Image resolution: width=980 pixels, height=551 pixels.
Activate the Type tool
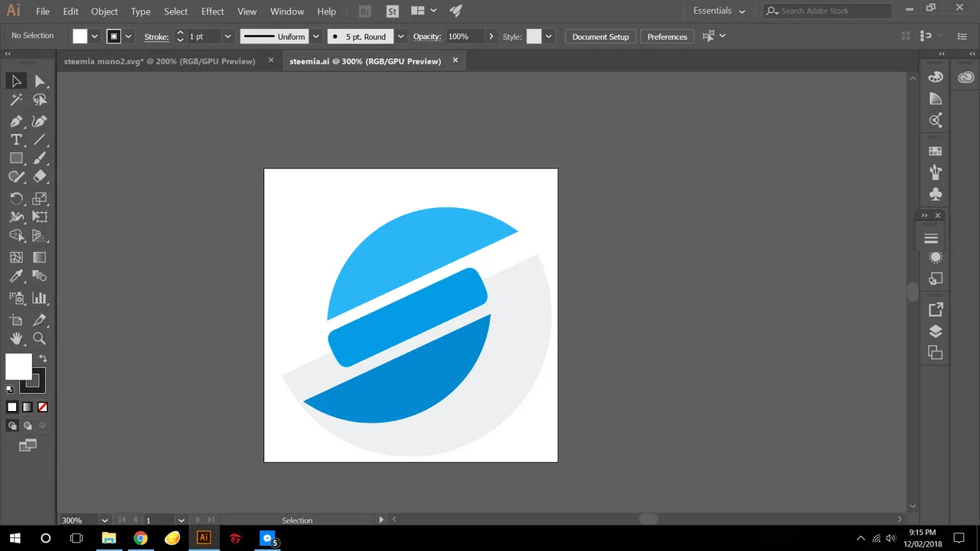(16, 139)
